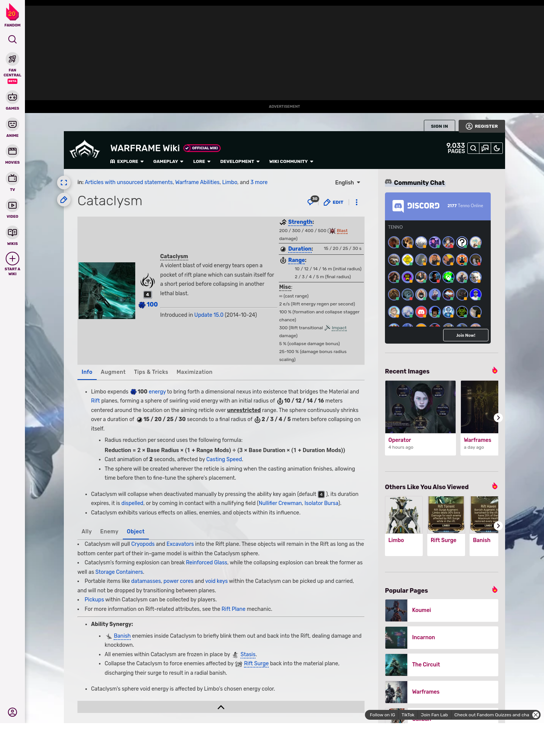This screenshot has height=756, width=544.
Task: Open the Incarnon popular page
Action: tap(442, 637)
